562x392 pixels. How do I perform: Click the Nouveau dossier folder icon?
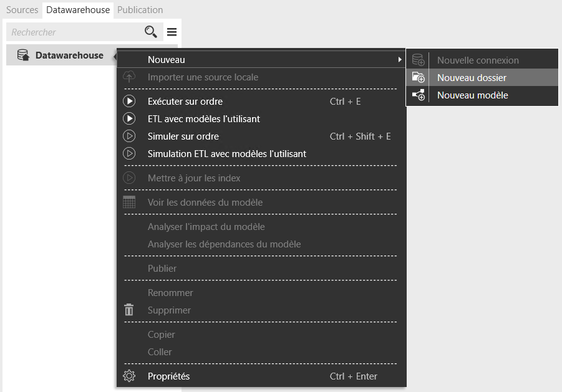(x=419, y=78)
